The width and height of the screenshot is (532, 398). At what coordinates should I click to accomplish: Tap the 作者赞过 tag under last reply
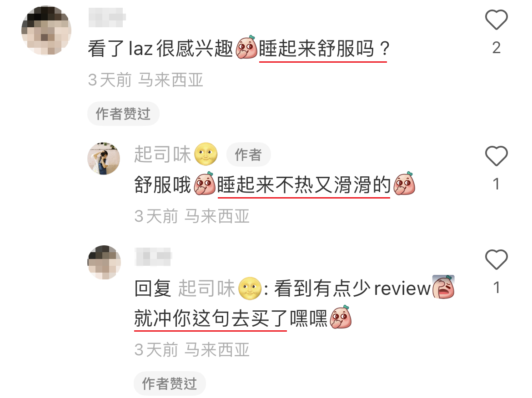point(170,383)
